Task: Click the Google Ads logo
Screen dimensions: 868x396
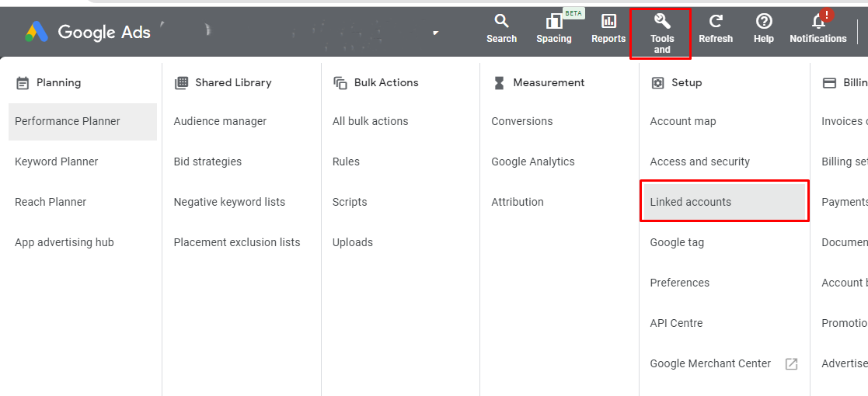Action: point(88,32)
